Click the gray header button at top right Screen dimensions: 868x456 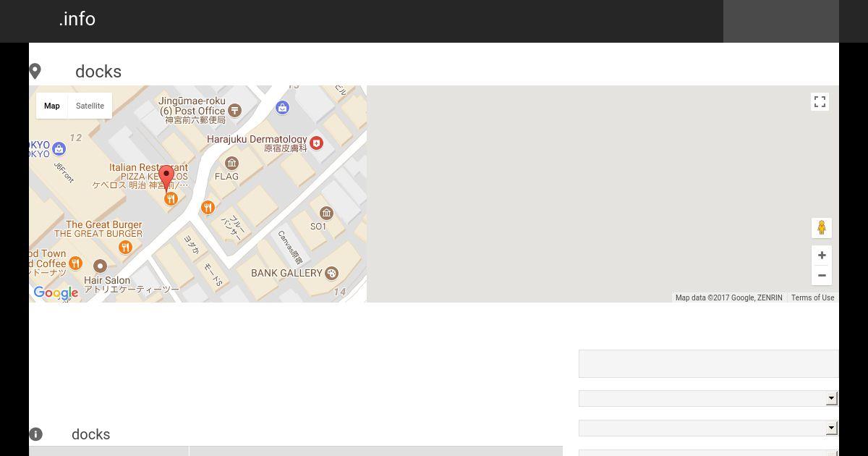pos(781,21)
